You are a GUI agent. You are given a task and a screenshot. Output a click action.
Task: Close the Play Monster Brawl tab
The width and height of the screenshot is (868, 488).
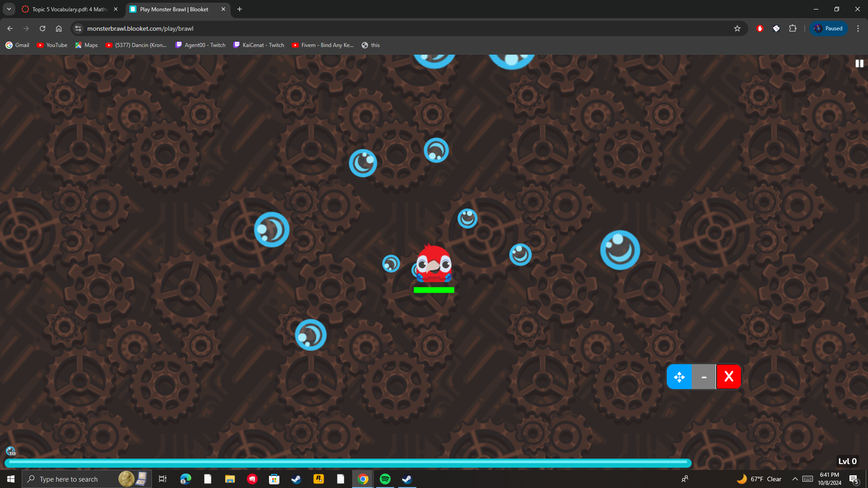tap(223, 9)
